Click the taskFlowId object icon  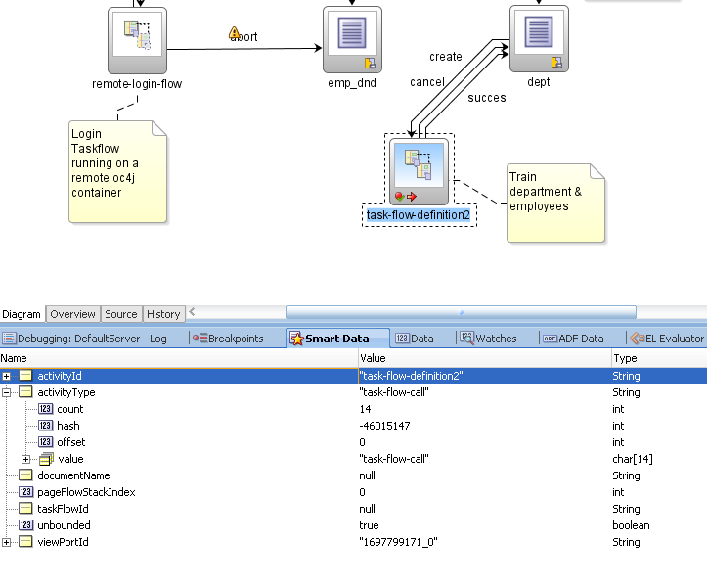(25, 509)
